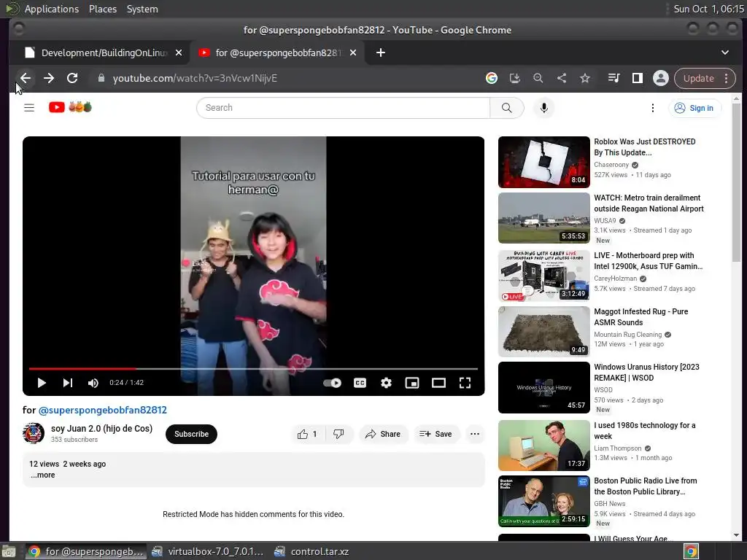Screen dimensions: 747x560
Task: Switch to control.tar.xz taskbar window
Action: [x=312, y=551]
